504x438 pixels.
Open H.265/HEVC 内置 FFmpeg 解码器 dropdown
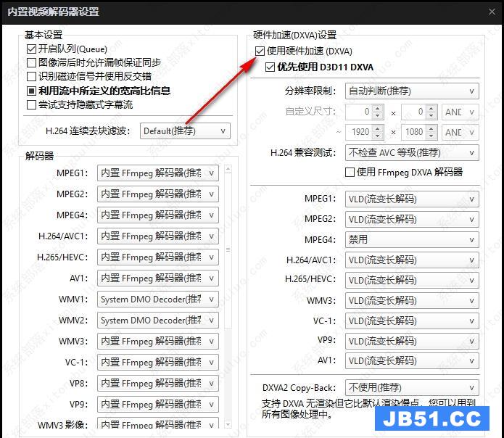[157, 257]
